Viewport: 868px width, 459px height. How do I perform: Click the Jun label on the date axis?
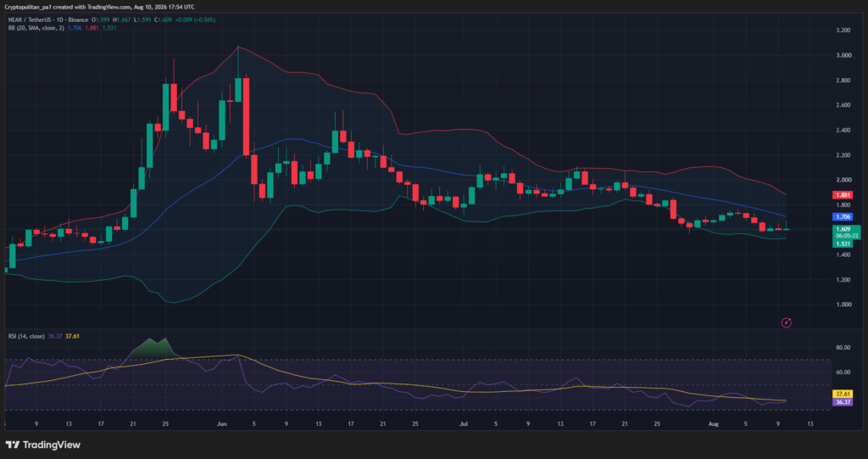point(222,424)
